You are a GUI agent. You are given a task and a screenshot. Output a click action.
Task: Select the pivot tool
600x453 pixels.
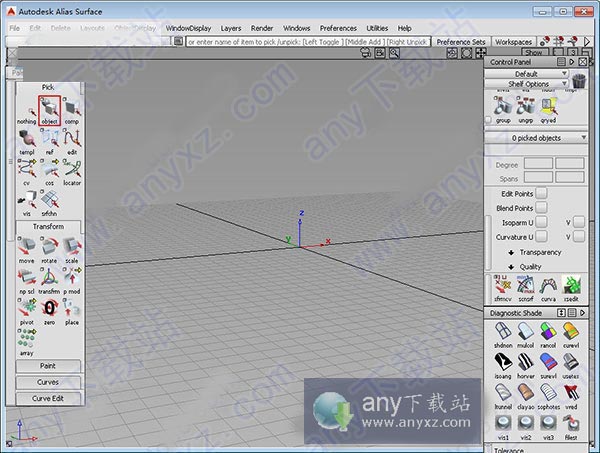point(26,311)
